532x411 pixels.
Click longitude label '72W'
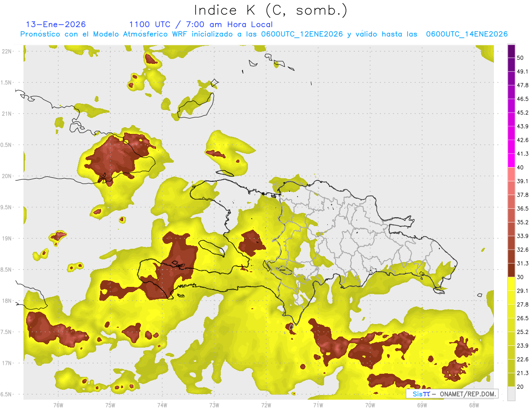tap(266, 405)
